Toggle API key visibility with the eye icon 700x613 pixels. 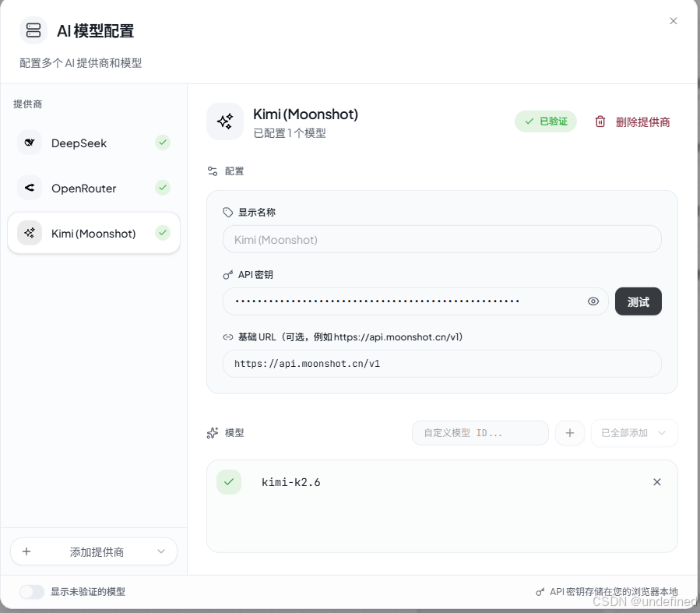pos(593,301)
